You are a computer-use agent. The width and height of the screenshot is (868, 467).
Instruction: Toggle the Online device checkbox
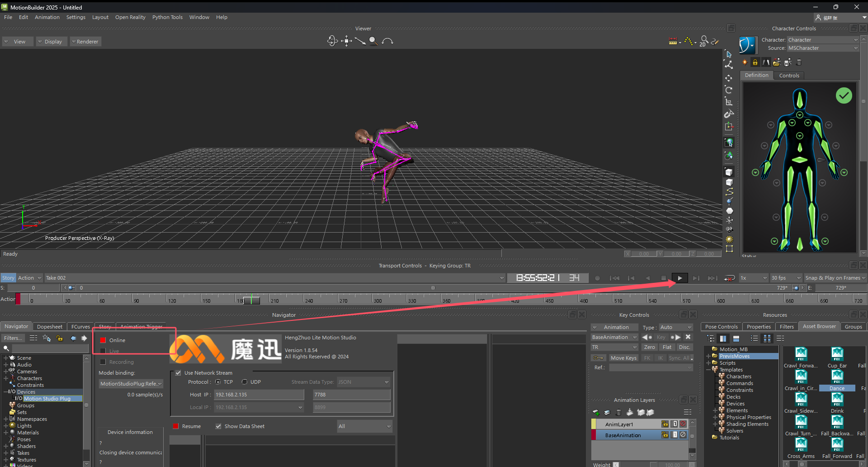pos(103,340)
